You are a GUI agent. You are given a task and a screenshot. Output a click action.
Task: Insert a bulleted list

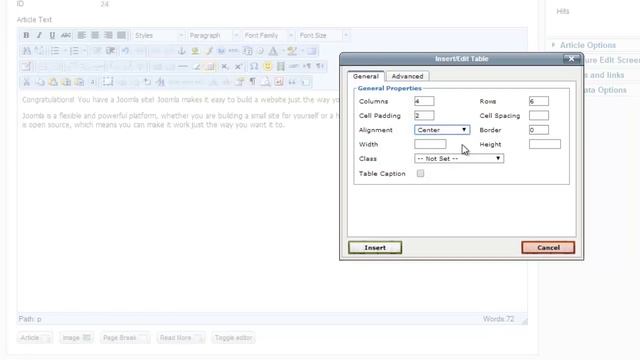(55, 51)
